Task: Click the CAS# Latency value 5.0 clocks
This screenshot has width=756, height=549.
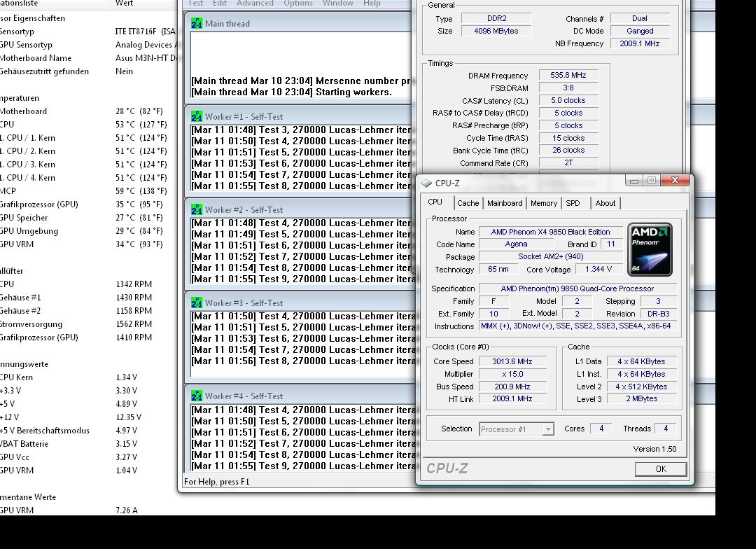Action: 568,100
